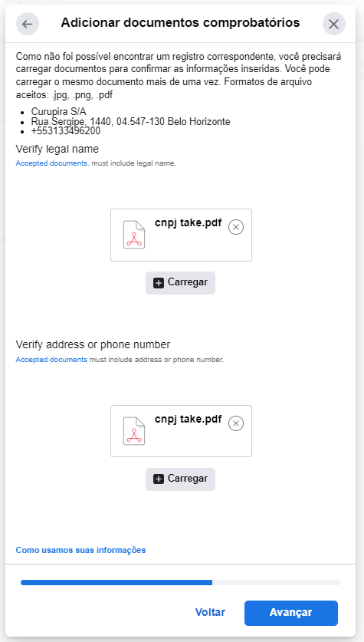Viewport: 364px width, 642px height.
Task: Upload an address document with Carregar
Action: [180, 479]
